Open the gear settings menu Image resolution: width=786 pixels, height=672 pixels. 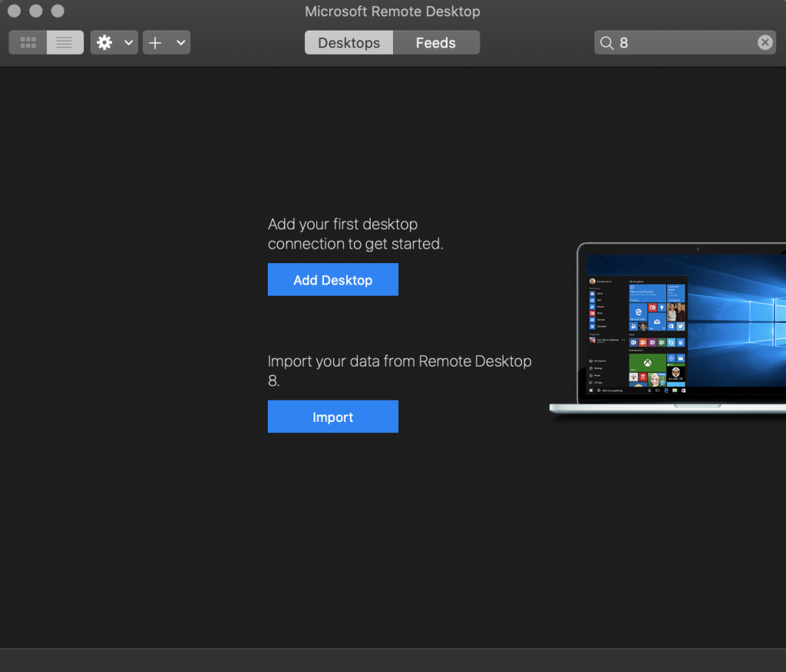(104, 43)
